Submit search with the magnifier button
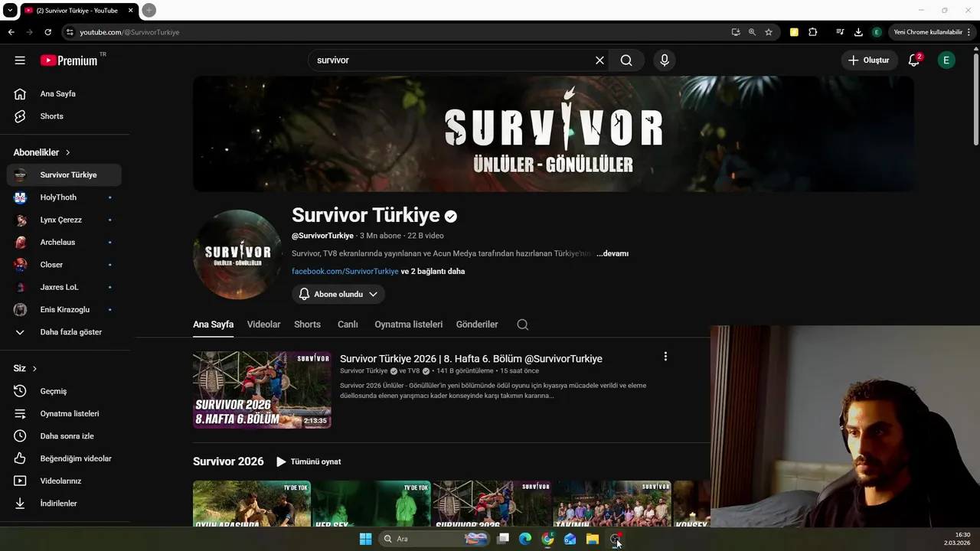980x551 pixels. pyautogui.click(x=626, y=60)
